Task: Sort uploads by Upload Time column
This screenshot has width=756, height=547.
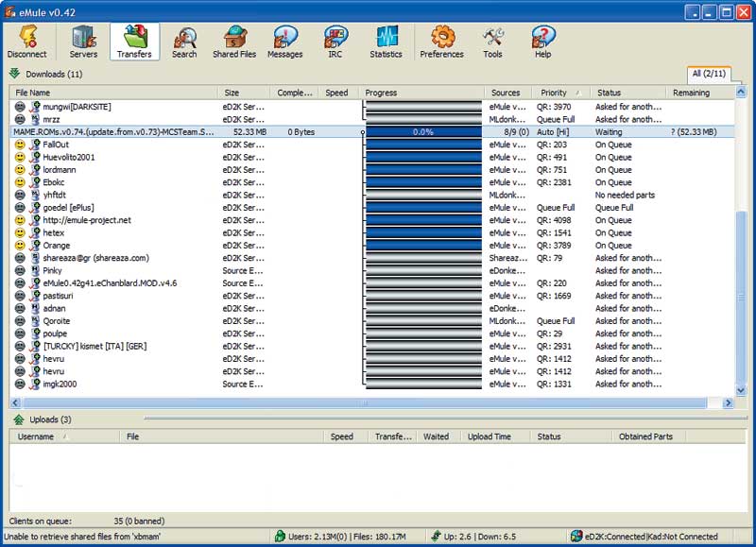Action: point(495,436)
